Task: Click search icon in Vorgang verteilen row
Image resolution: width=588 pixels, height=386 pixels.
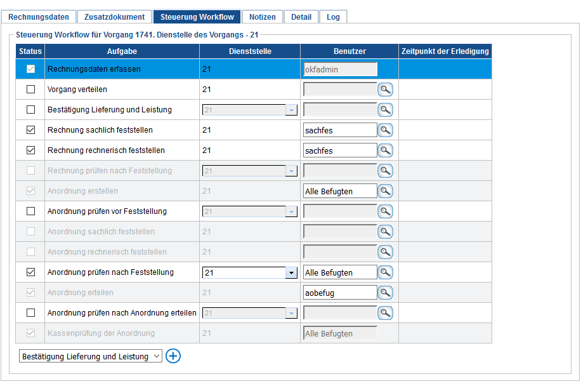Action: coord(385,90)
